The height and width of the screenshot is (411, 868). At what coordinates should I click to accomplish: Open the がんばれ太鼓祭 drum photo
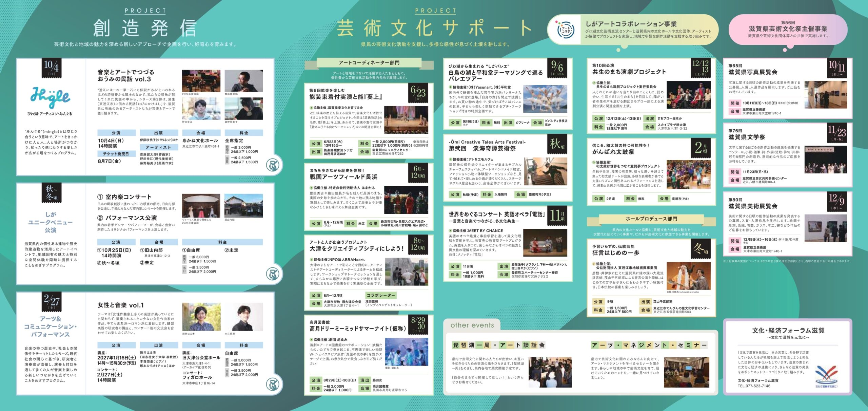(x=688, y=174)
